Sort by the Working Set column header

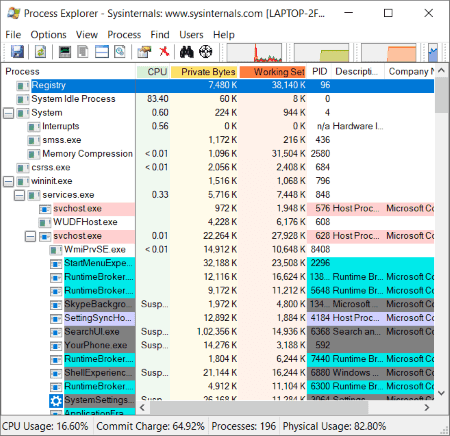(272, 72)
